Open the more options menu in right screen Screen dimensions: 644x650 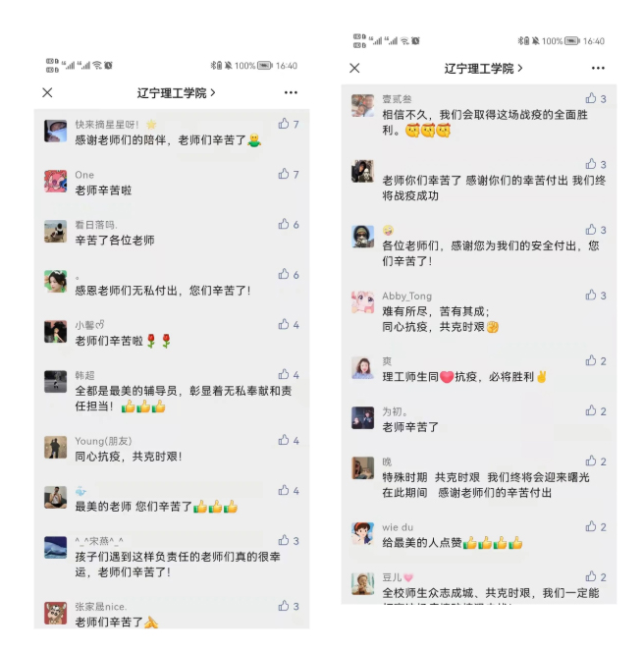point(598,68)
